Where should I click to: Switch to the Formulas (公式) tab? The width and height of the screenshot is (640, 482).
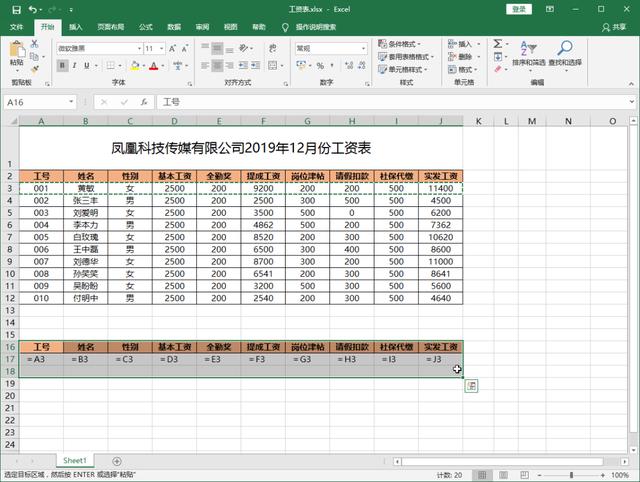coord(146,27)
